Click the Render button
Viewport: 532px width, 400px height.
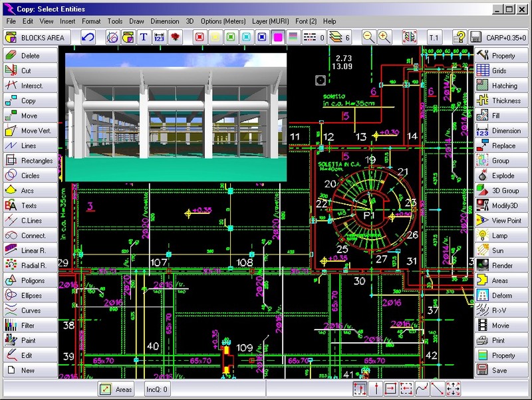[x=501, y=265]
